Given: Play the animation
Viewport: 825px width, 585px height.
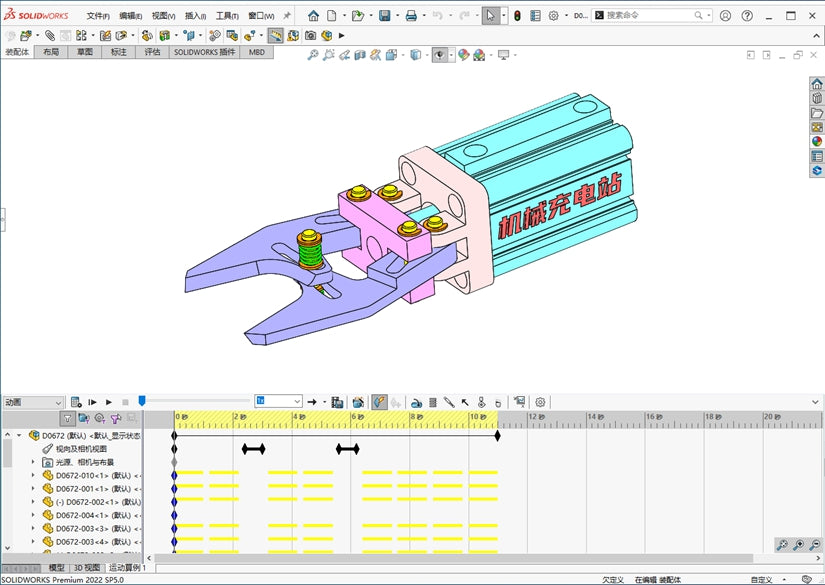Looking at the screenshot, I should [109, 402].
